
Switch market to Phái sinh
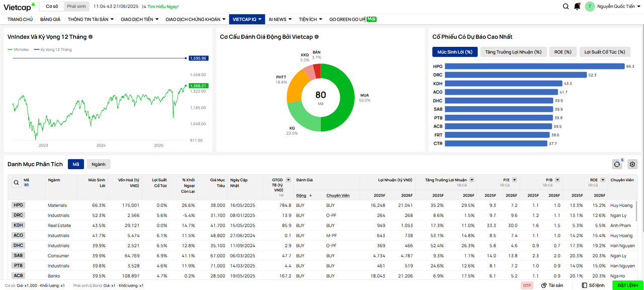point(76,7)
